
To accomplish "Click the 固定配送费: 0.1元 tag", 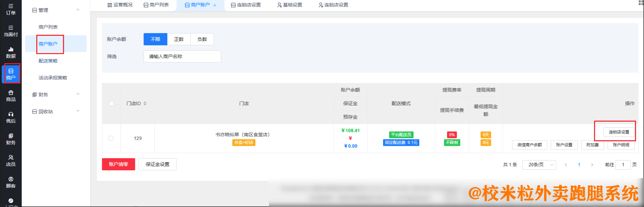I will [x=401, y=143].
